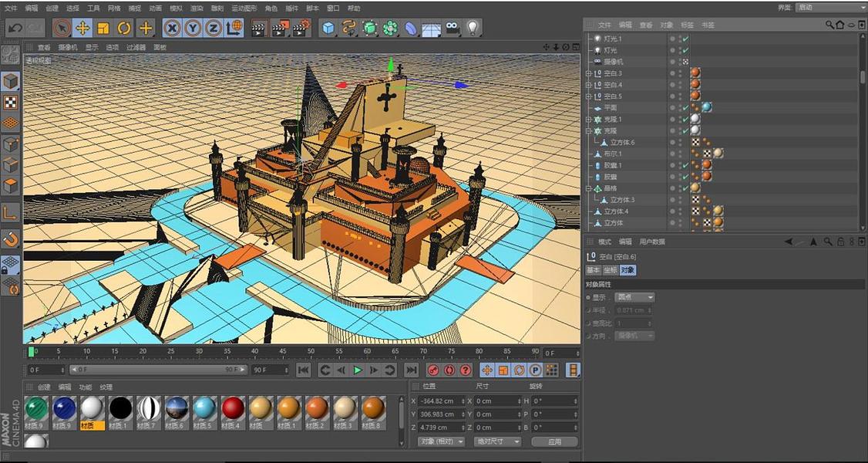
Task: Select the red 材质.4 material swatch
Action: 233,413
